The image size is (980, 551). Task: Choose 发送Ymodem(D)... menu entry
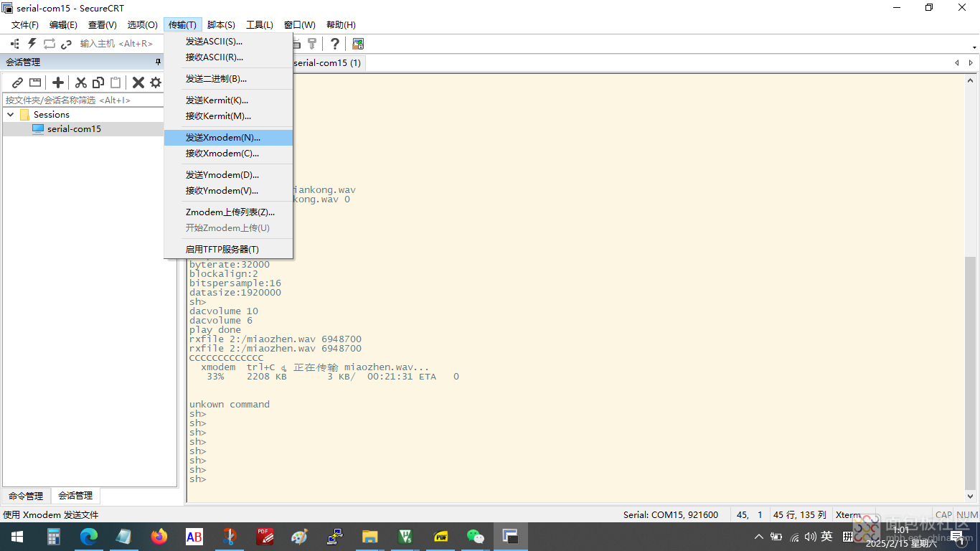(x=228, y=175)
